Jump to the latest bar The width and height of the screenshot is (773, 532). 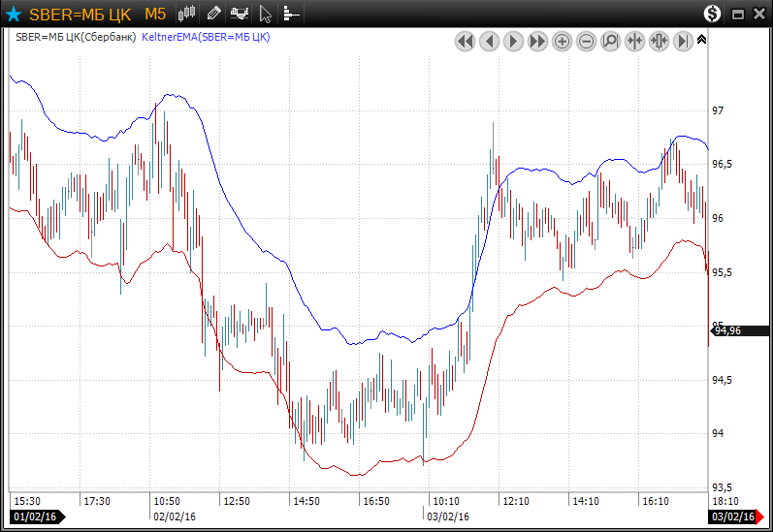(x=683, y=41)
